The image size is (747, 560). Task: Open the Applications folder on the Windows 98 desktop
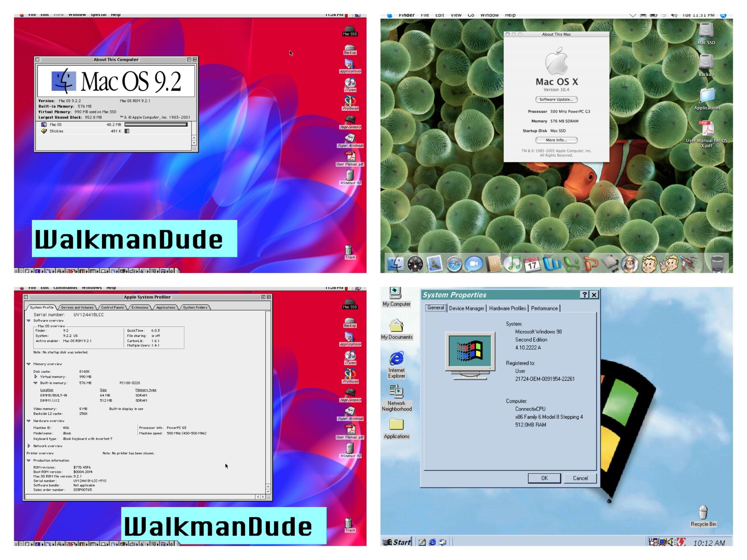pyautogui.click(x=396, y=428)
